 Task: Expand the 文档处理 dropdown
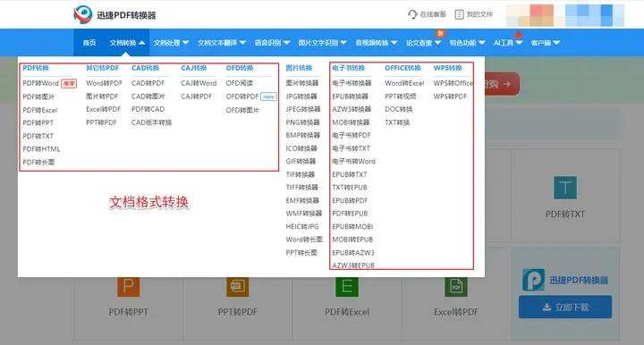click(185, 43)
